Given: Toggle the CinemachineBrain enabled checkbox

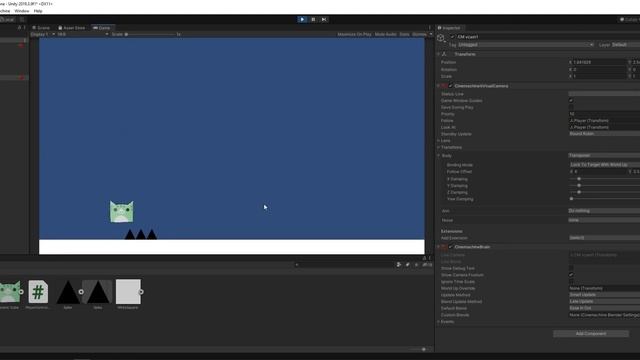Looking at the screenshot, I should tap(451, 247).
